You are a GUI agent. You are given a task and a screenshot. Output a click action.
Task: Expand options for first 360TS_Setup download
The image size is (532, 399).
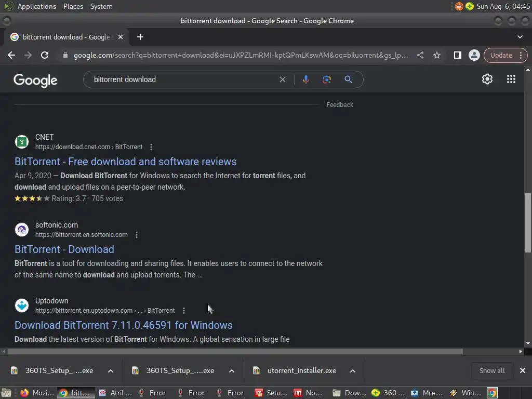point(111,371)
